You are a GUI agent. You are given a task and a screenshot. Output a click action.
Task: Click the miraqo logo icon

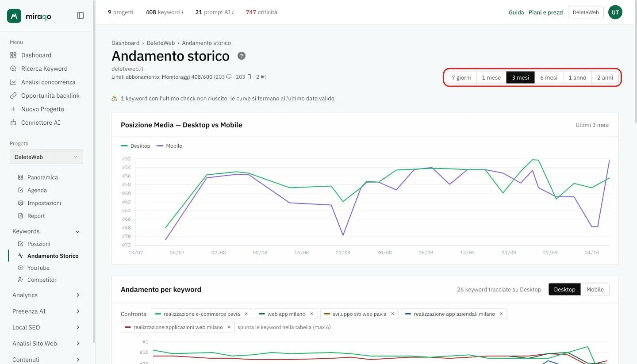click(x=14, y=15)
